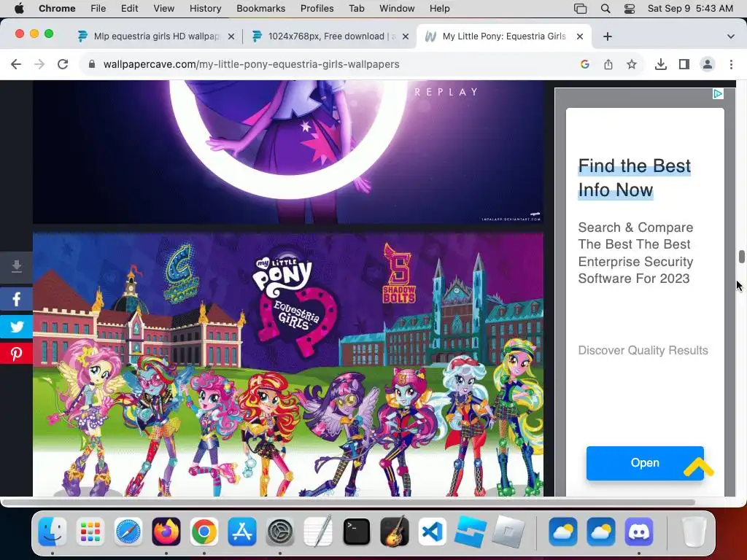This screenshot has width=747, height=560.
Task: Click the vertical page scrollbar thumb
Action: pyautogui.click(x=741, y=257)
